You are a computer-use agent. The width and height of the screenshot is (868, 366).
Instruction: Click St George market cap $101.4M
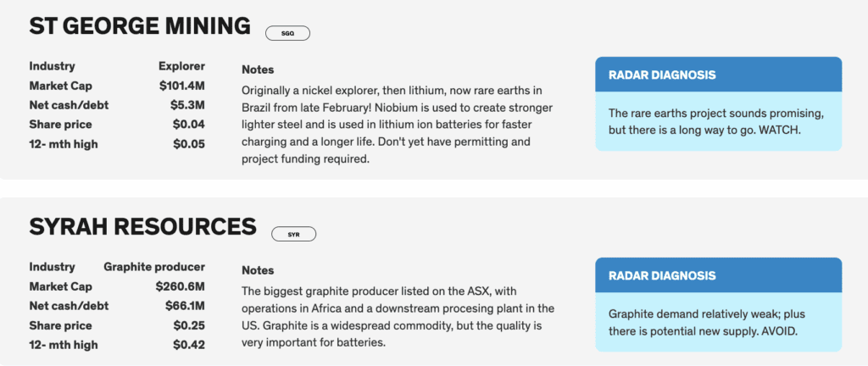pyautogui.click(x=181, y=86)
